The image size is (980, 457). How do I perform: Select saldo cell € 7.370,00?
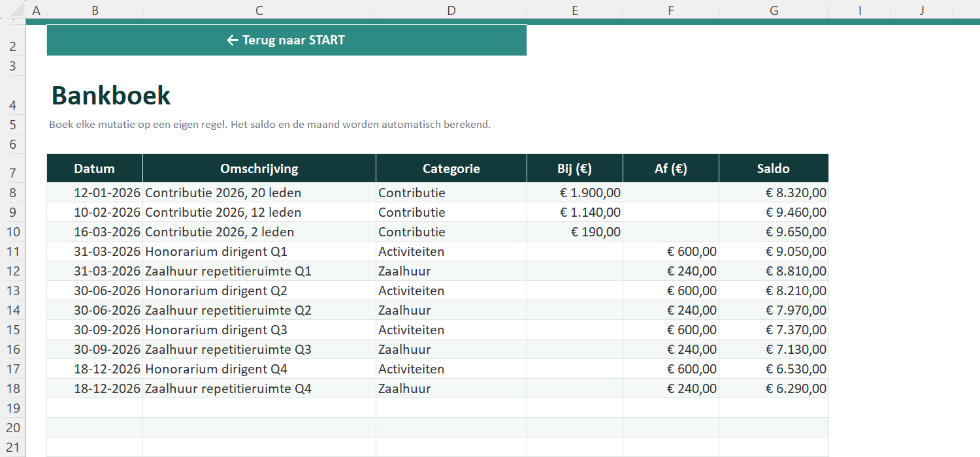tap(774, 330)
